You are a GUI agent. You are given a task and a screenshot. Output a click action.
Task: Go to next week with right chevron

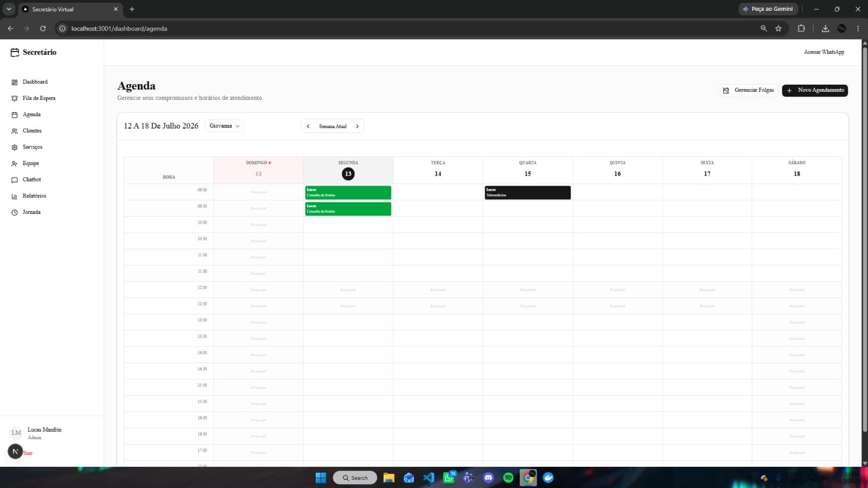357,126
